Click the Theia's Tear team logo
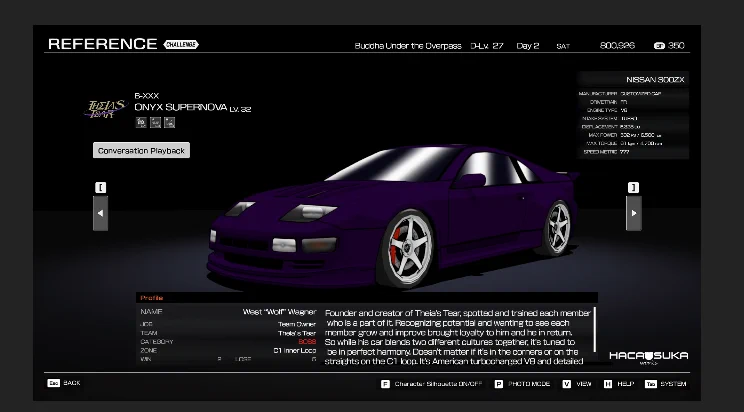Viewport: 744px width, 412px height. (106, 109)
